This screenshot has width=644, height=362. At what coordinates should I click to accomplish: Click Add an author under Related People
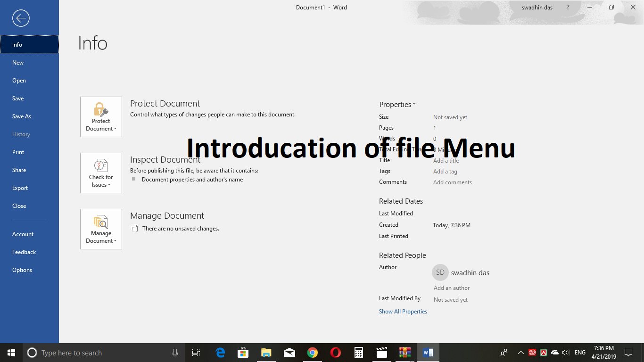451,288
